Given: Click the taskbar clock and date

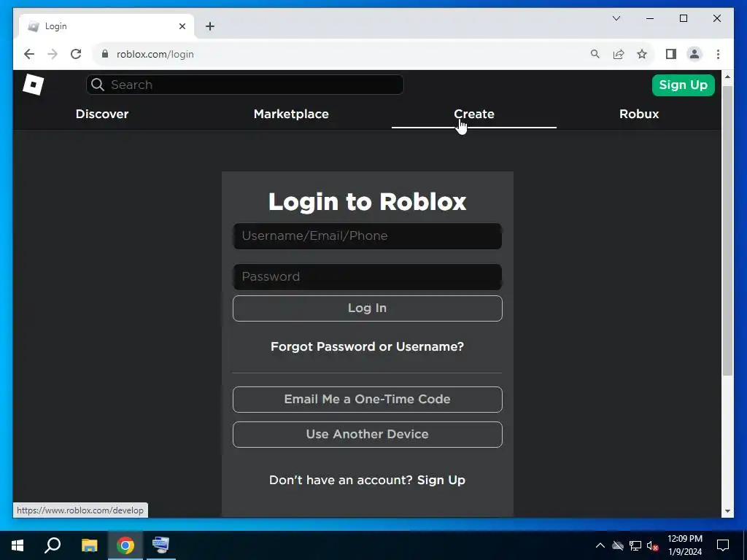Looking at the screenshot, I should tap(685, 545).
